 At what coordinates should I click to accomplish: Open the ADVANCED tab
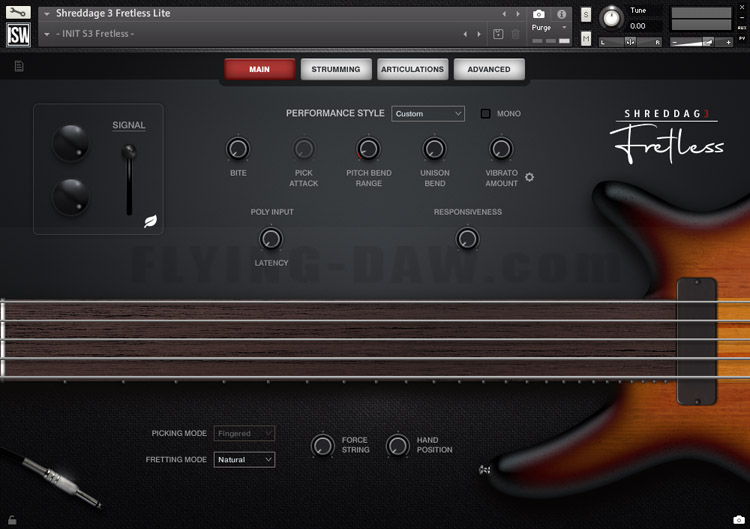click(x=489, y=69)
